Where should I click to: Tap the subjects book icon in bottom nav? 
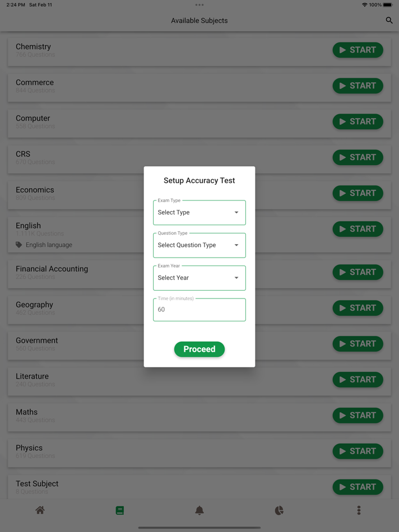point(119,510)
